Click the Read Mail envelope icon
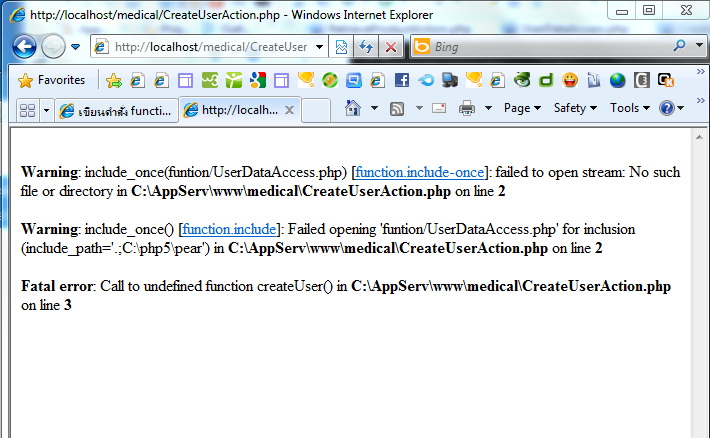710x438 pixels. (x=439, y=108)
